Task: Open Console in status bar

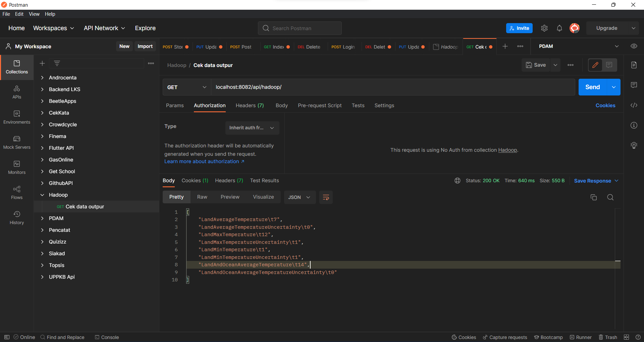Action: [107, 337]
